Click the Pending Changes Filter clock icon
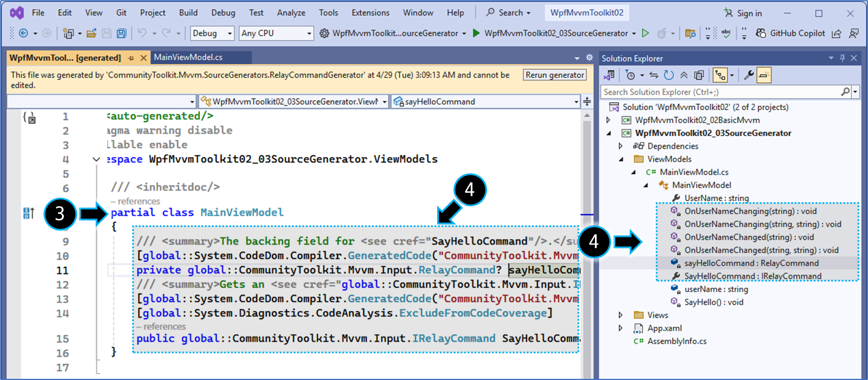The height and width of the screenshot is (380, 868). (630, 75)
